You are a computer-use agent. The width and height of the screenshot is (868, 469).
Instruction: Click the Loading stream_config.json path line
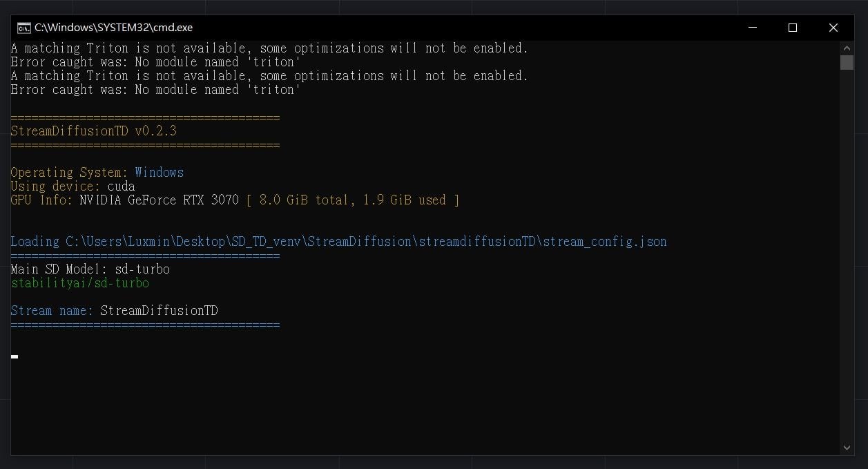point(339,242)
